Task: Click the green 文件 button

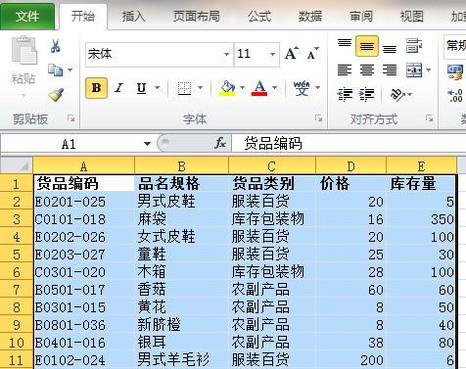Action: pyautogui.click(x=27, y=16)
